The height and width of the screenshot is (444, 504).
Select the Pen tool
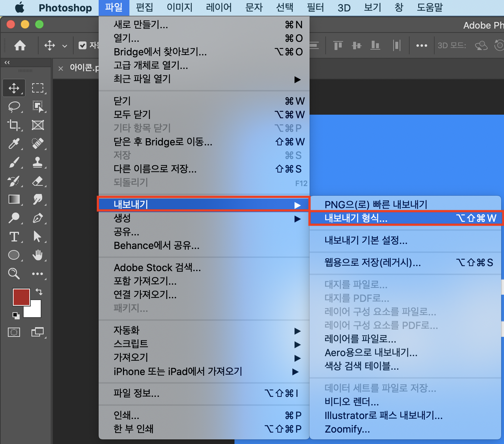(38, 218)
